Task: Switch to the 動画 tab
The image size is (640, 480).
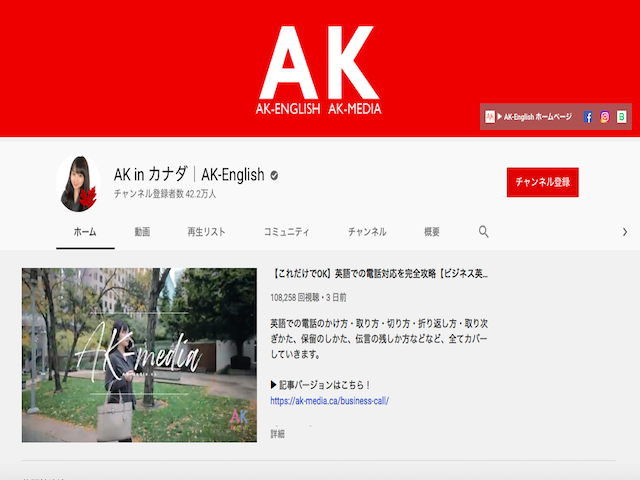Action: point(142,232)
